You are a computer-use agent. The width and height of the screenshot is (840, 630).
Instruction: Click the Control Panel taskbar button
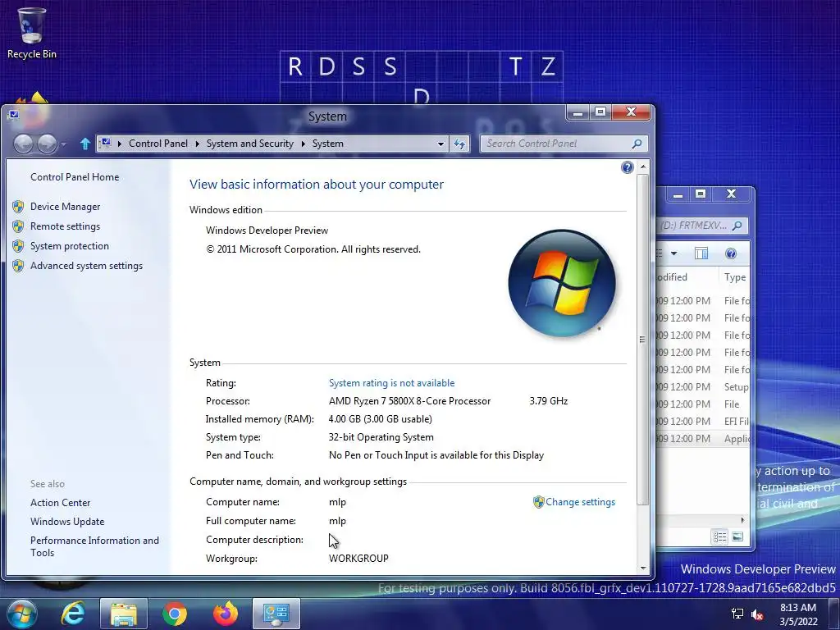(x=276, y=614)
